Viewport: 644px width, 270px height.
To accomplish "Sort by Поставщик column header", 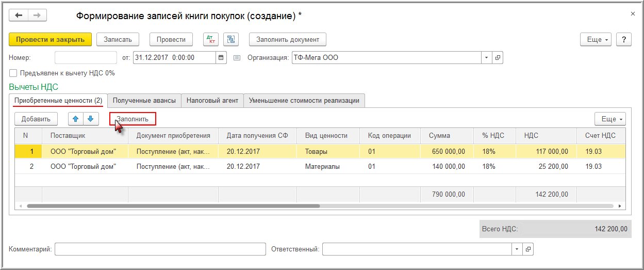I will (85, 136).
